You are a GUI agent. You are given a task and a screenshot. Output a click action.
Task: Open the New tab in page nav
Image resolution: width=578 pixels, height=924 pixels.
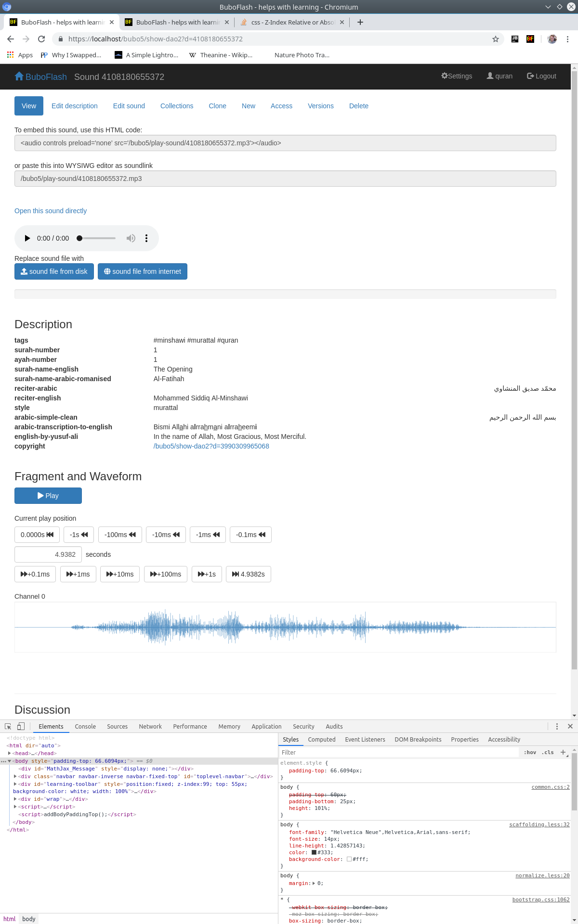249,106
